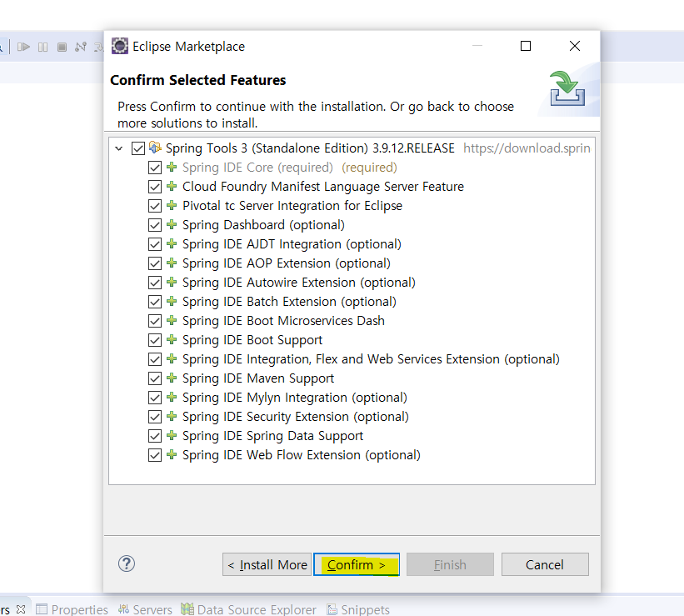Click green plus icon beside Batch Extension
Screen dimensions: 684x616
[x=172, y=301]
